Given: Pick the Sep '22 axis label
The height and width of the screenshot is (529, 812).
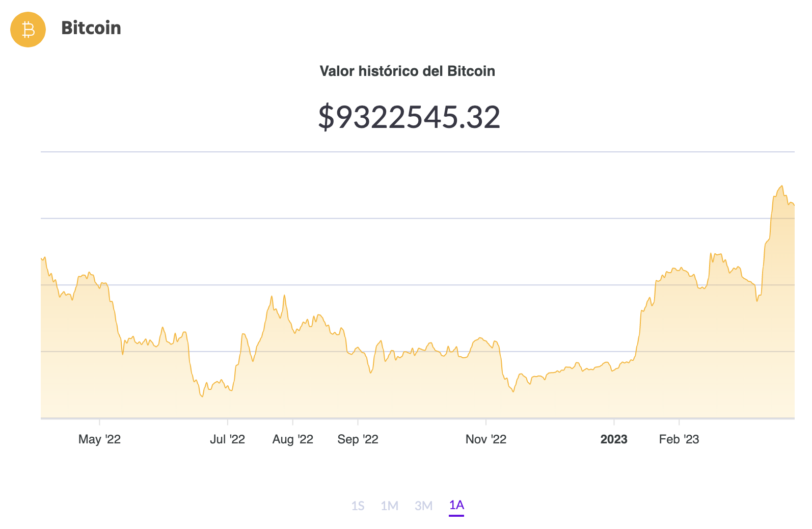Looking at the screenshot, I should (x=358, y=439).
